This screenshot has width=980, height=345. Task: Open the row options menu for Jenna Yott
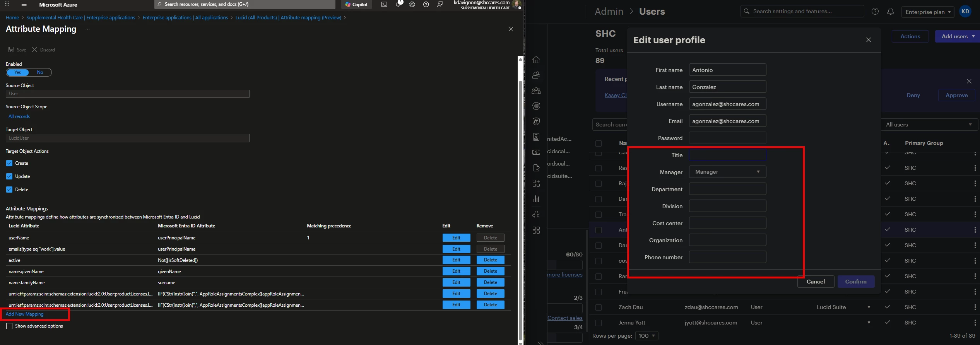975,323
